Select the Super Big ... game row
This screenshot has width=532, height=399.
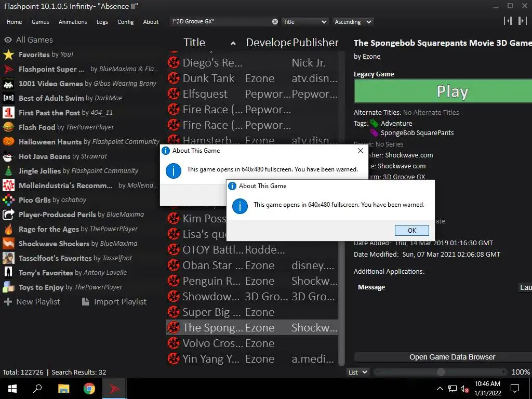(x=253, y=312)
